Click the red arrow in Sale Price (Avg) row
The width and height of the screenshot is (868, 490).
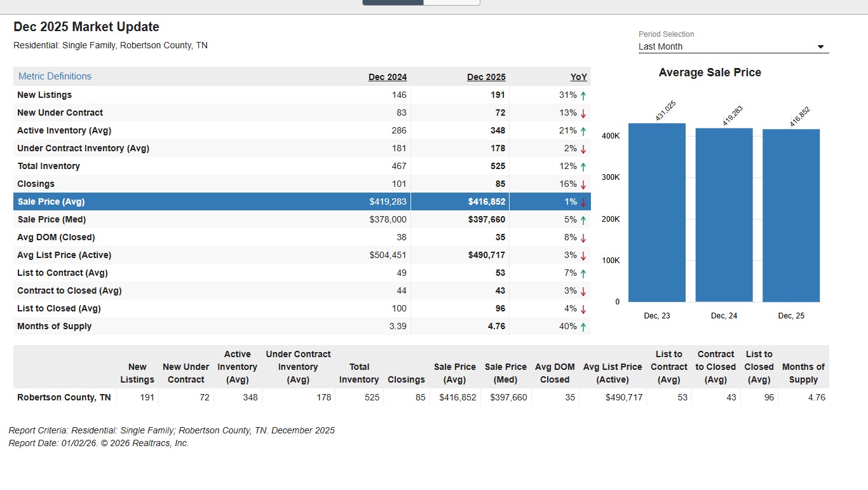tap(583, 202)
